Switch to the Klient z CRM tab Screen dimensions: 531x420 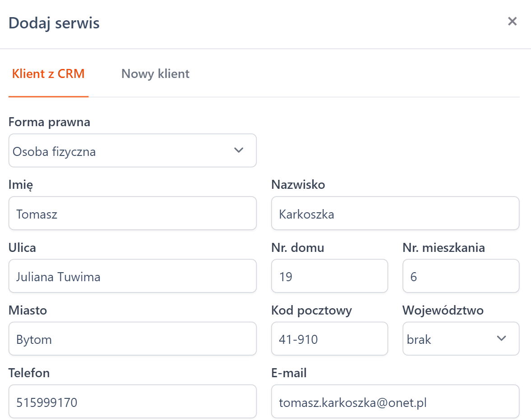[x=48, y=74]
